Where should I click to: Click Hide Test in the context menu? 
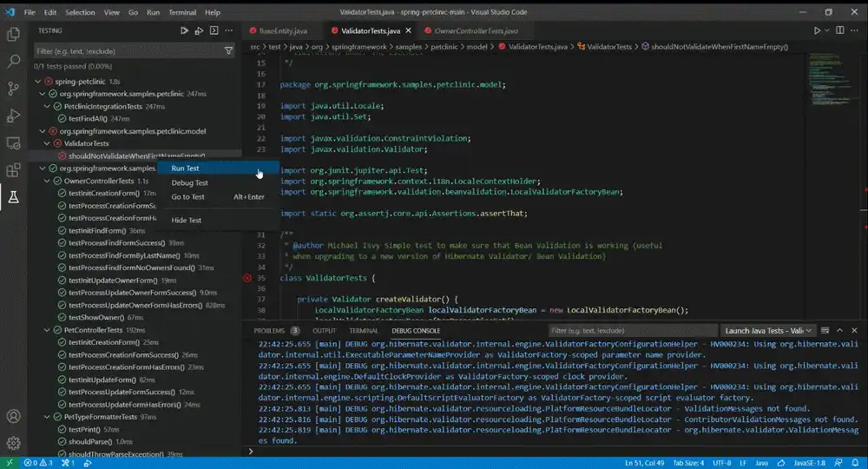[186, 221]
